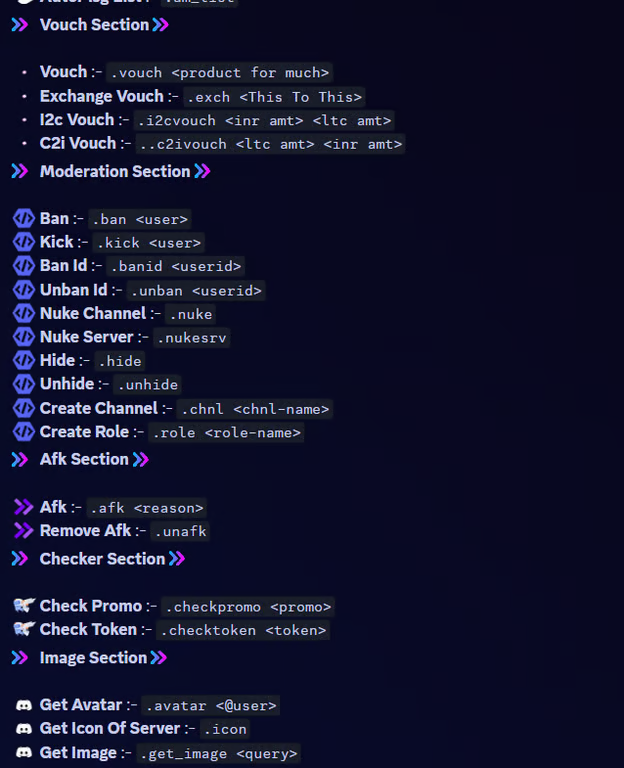624x768 pixels.
Task: Click the chevron left of Vouch Section
Action: pyautogui.click(x=20, y=25)
